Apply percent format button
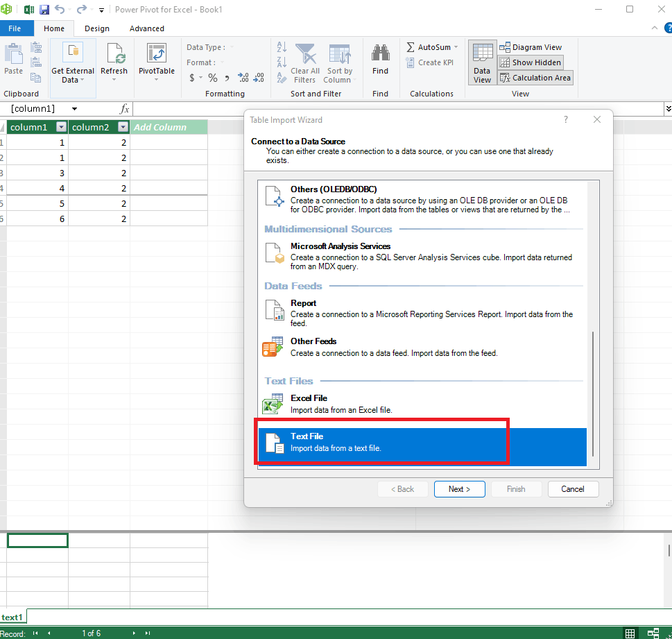 pos(213,78)
